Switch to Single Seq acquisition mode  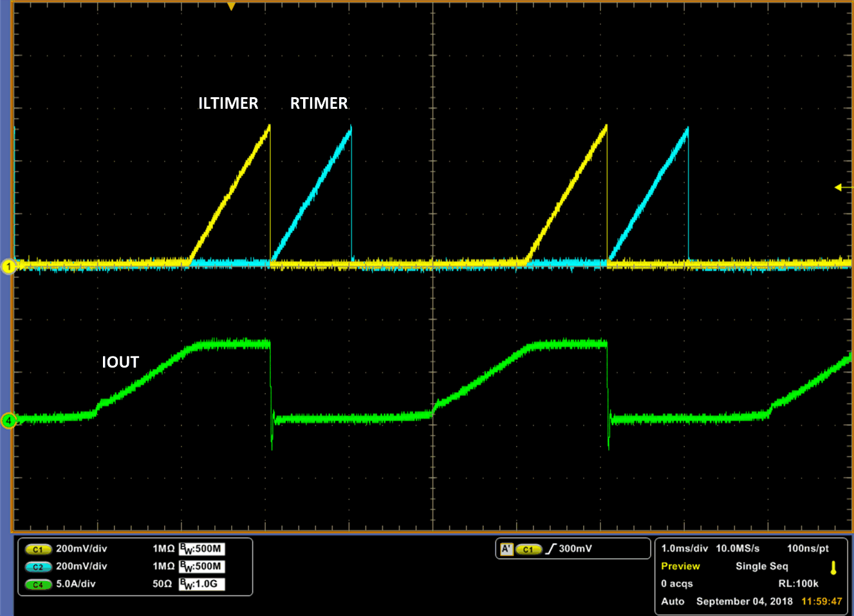pos(762,566)
